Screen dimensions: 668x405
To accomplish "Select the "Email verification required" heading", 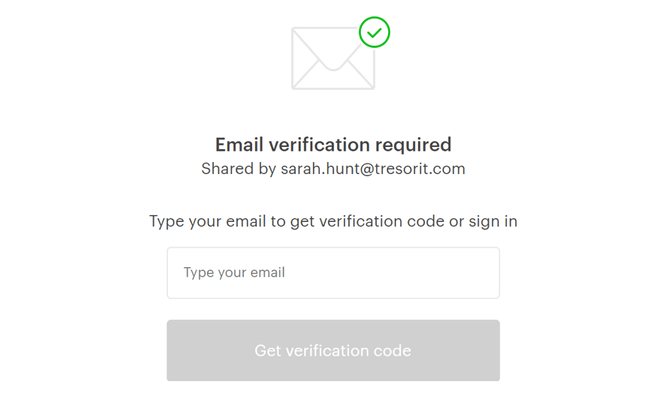I will pos(333,145).
